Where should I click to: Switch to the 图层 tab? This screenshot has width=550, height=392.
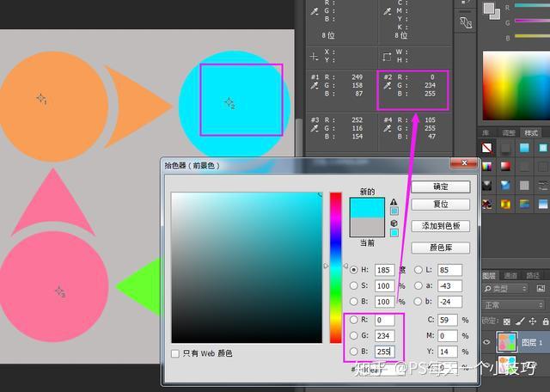[489, 275]
